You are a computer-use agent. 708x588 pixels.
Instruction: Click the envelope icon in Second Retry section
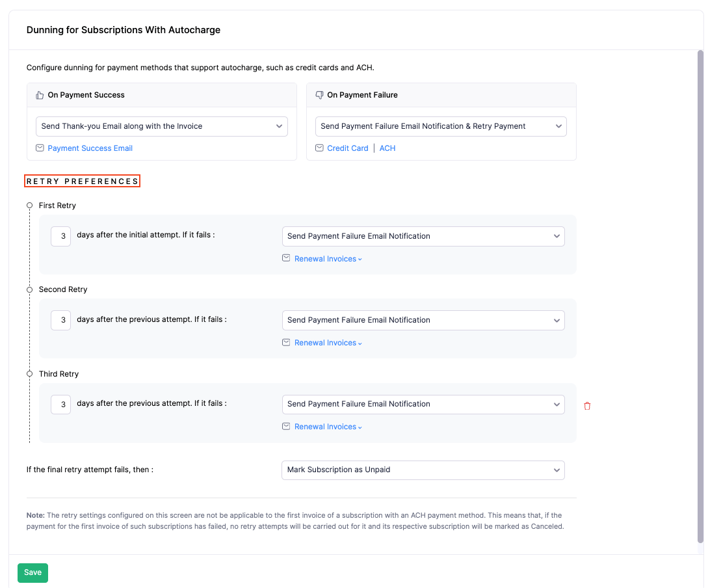coord(286,342)
